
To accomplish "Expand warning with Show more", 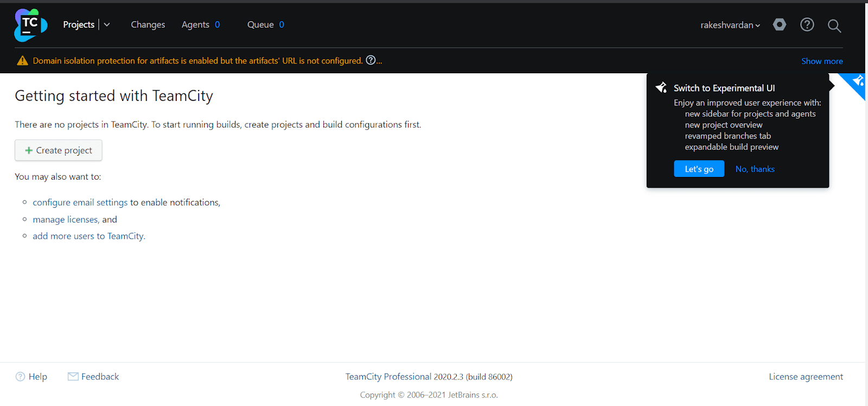I will (x=822, y=61).
